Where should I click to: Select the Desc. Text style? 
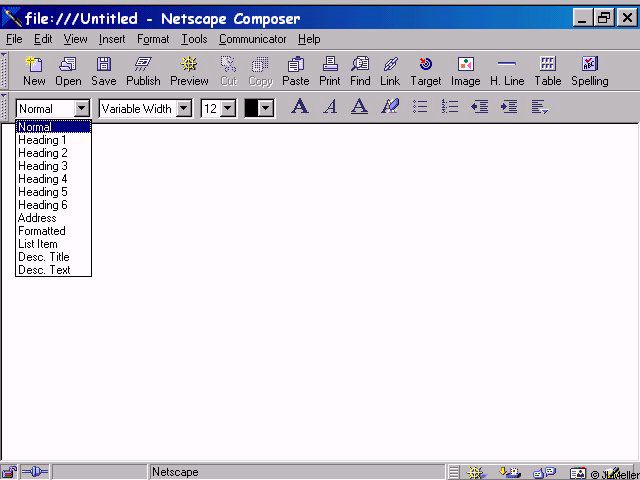(x=53, y=270)
